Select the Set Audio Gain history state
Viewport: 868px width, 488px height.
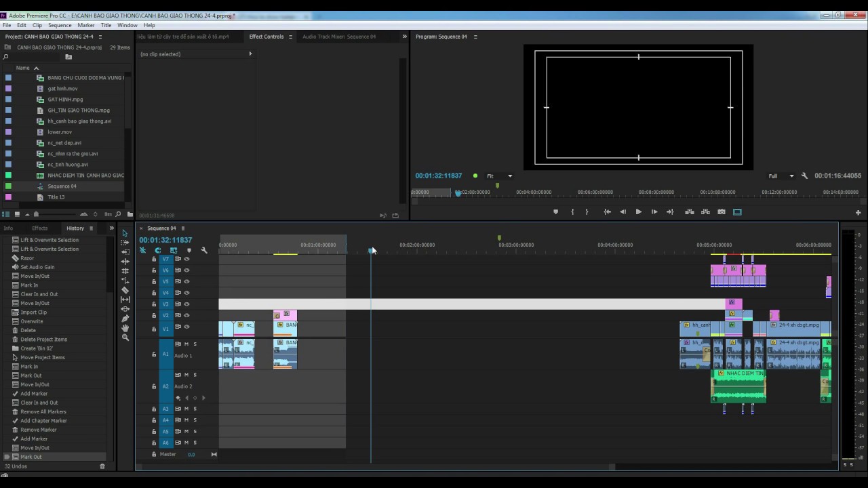37,267
